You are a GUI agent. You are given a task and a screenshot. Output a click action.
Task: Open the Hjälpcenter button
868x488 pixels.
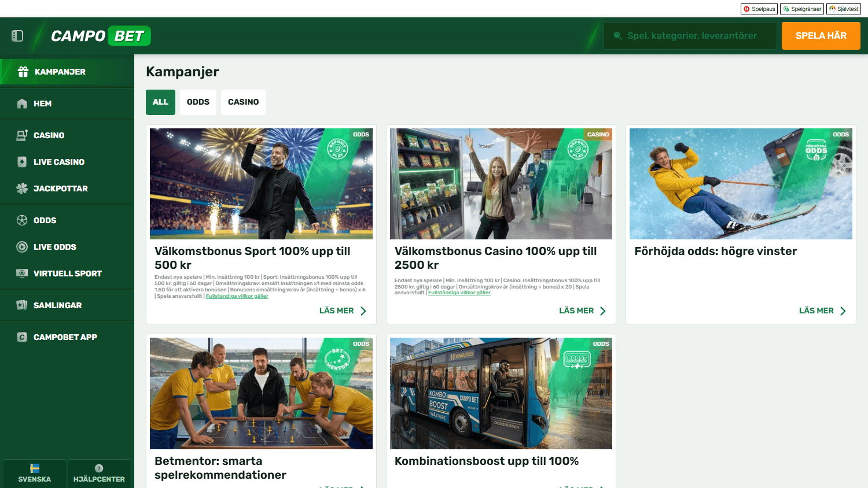pyautogui.click(x=99, y=474)
